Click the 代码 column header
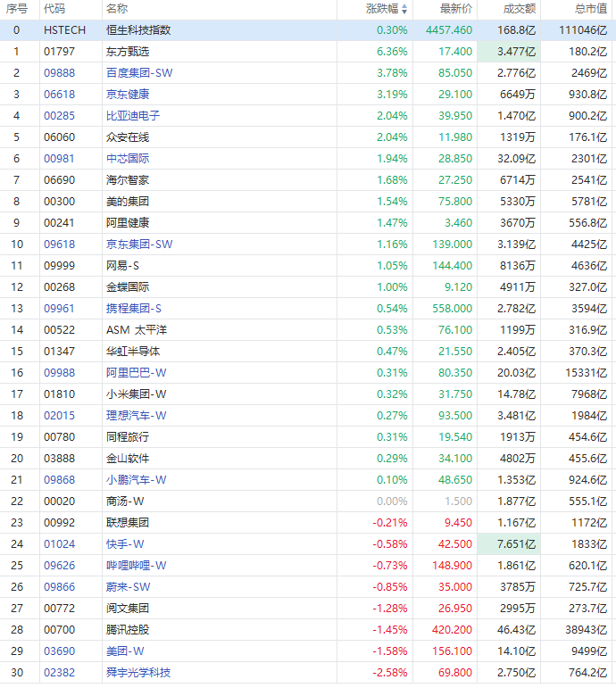616x688 pixels. 54,9
